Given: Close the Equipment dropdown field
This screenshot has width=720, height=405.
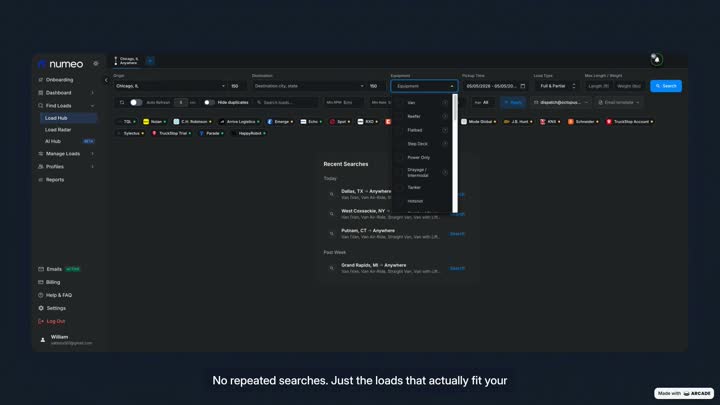Looking at the screenshot, I should coord(424,86).
